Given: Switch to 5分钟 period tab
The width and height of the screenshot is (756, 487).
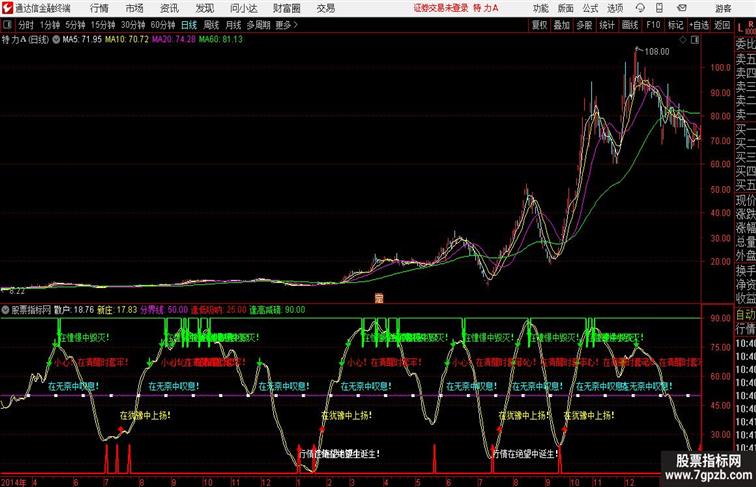Looking at the screenshot, I should [75, 25].
